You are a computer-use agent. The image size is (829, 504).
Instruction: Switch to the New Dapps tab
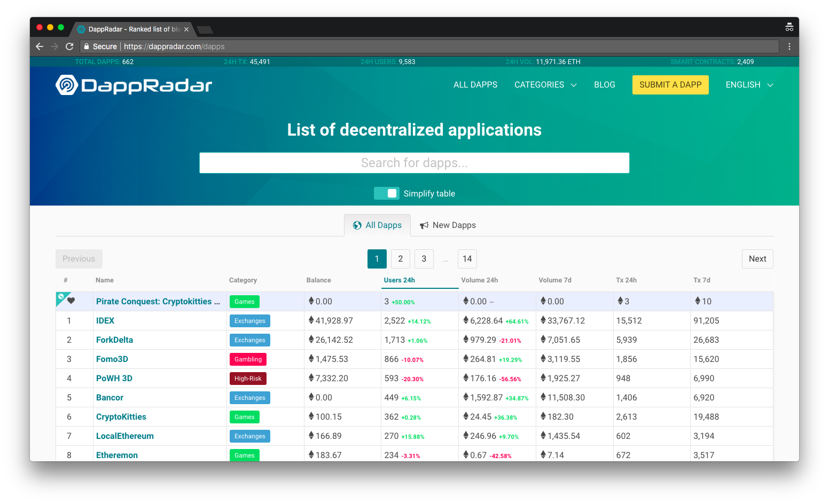click(448, 225)
